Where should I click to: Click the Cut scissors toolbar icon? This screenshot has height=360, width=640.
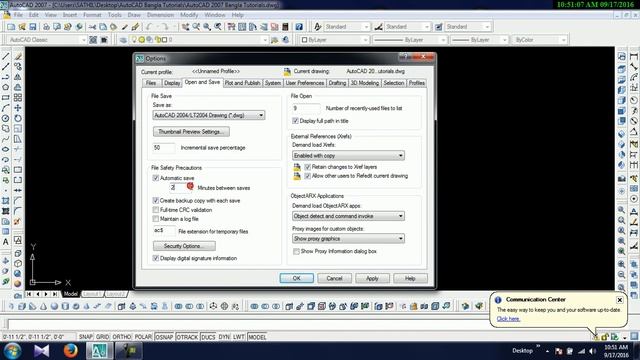[x=92, y=27]
